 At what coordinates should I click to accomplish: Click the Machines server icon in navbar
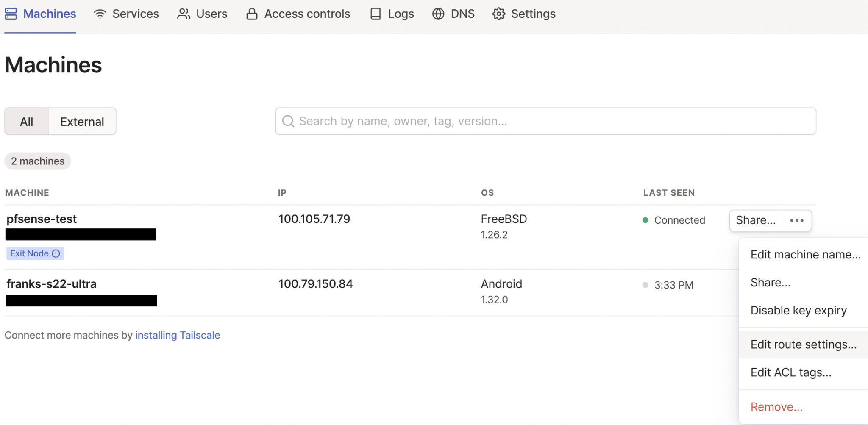[11, 14]
